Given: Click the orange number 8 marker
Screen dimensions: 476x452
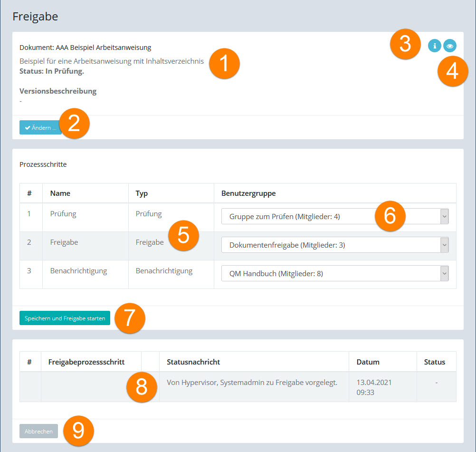Looking at the screenshot, I should (x=142, y=387).
